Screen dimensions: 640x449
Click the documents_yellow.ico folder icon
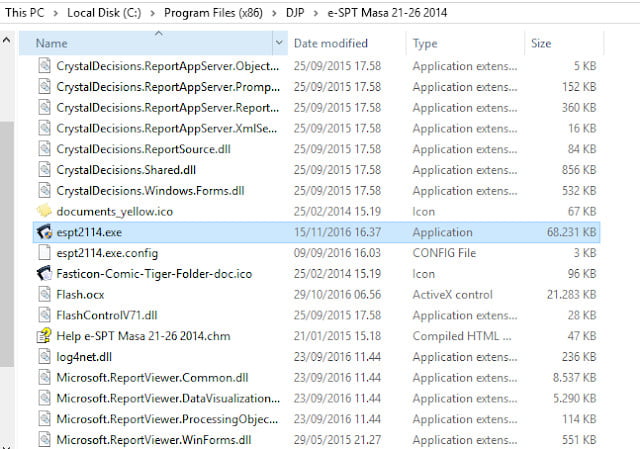coord(44,211)
